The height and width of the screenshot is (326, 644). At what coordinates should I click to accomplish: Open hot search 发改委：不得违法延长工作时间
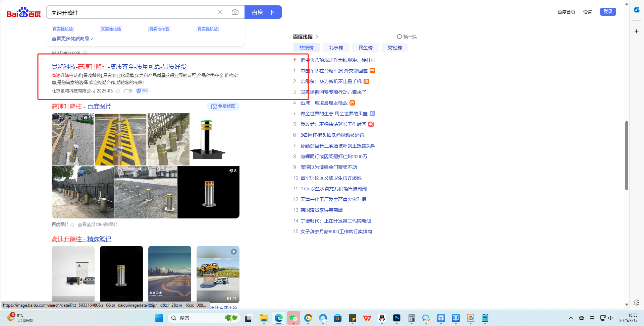click(333, 124)
